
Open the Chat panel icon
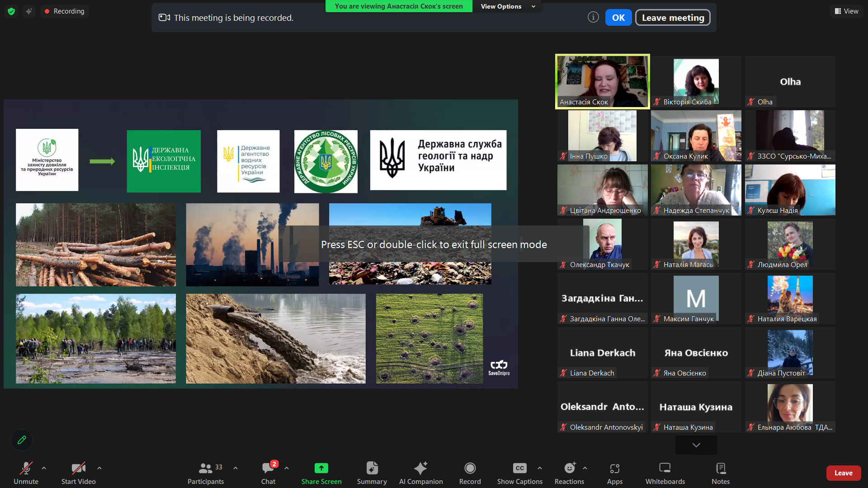click(268, 469)
